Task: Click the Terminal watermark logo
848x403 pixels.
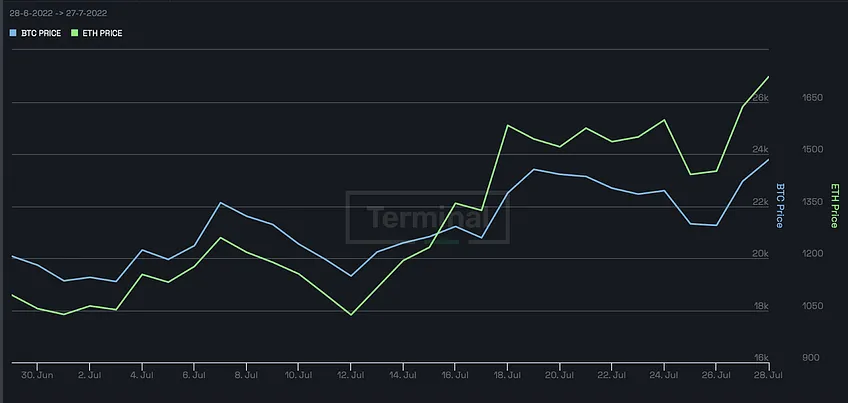Action: (427, 217)
